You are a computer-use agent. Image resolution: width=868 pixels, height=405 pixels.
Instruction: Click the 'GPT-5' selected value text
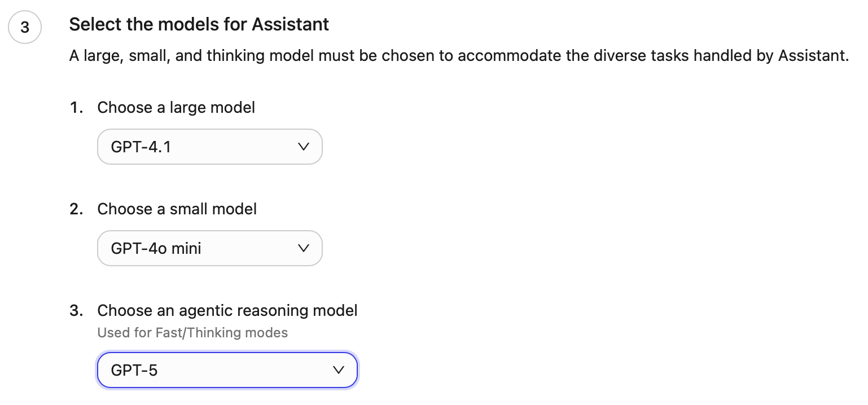[x=134, y=371]
